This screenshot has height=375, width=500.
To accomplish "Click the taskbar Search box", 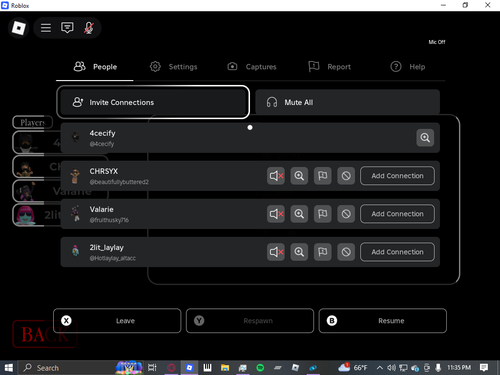I will [x=80, y=368].
